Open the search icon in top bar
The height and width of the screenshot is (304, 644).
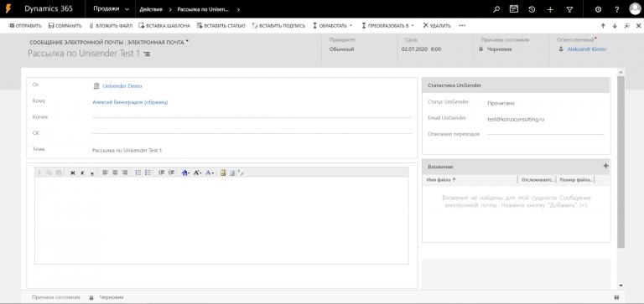click(496, 9)
